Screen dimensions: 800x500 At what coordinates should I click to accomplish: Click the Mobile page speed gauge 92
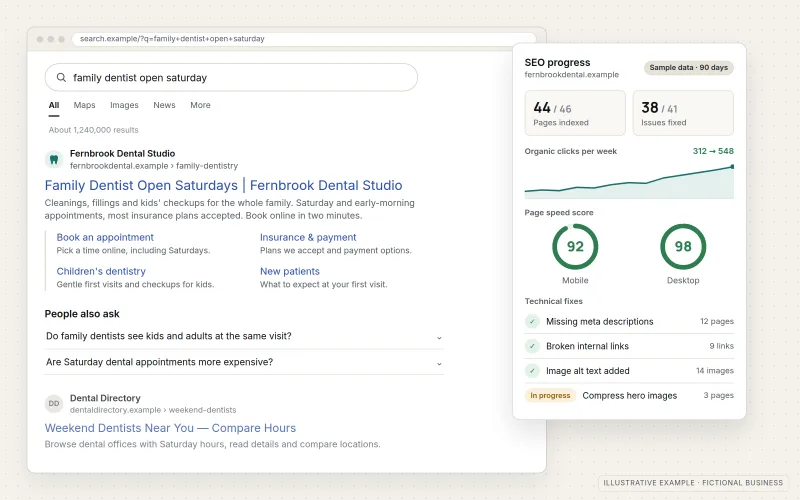pos(575,247)
